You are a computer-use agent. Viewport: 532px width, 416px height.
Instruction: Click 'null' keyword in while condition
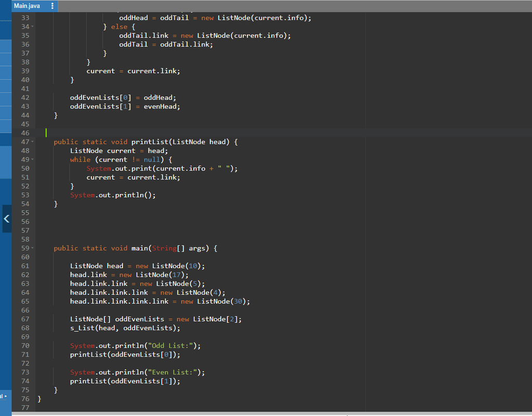point(152,160)
